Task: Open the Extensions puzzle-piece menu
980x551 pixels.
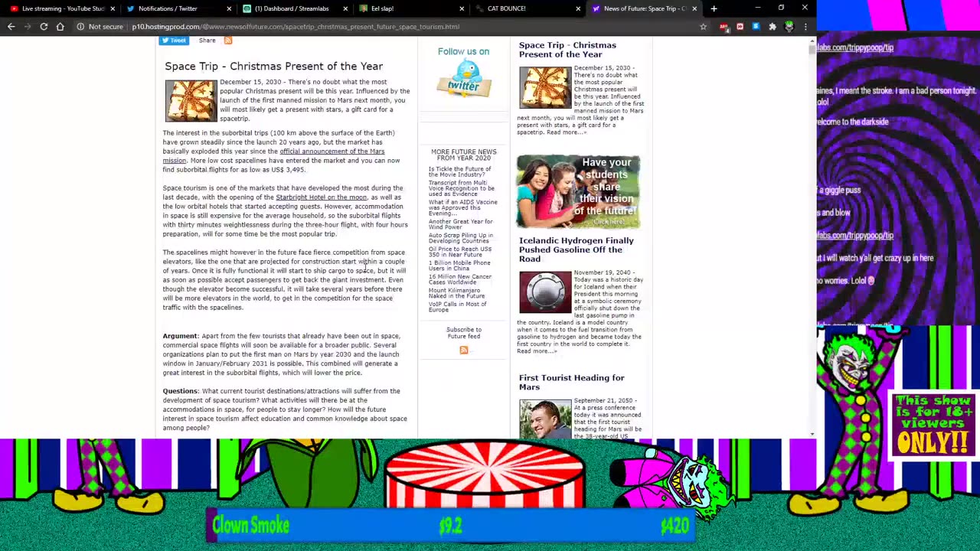Action: tap(773, 27)
